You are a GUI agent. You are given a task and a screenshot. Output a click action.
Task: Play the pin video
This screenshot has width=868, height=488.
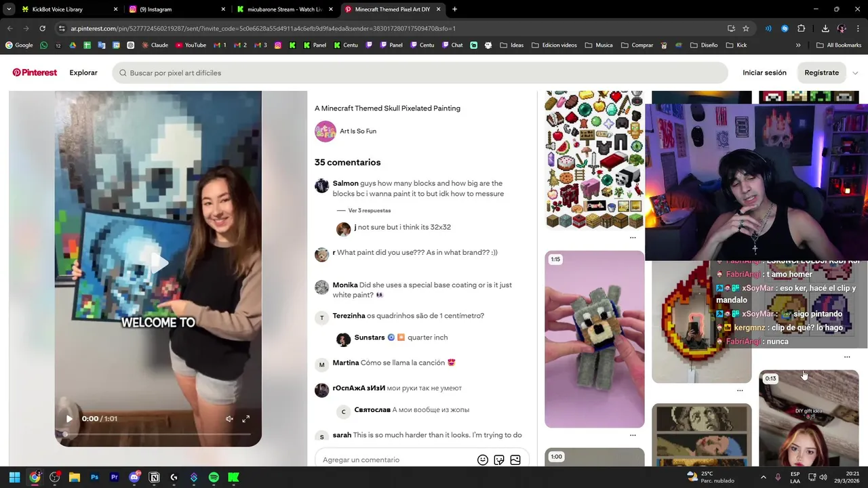coord(69,419)
